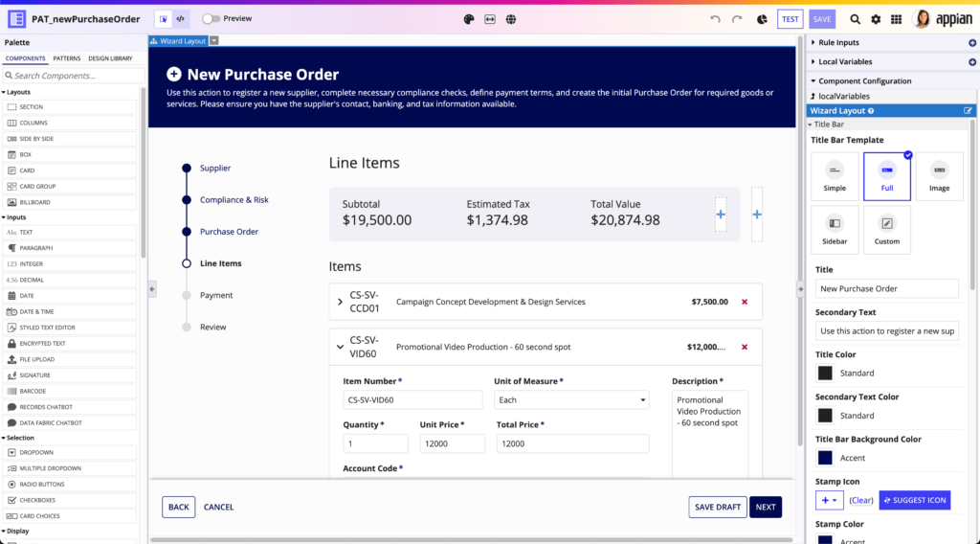This screenshot has width=980, height=544.
Task: Switch to the Patterns palette tab
Action: (66, 58)
